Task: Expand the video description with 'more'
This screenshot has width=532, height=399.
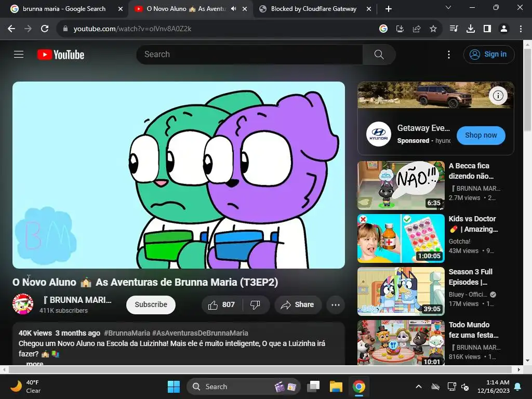Action: pos(35,363)
